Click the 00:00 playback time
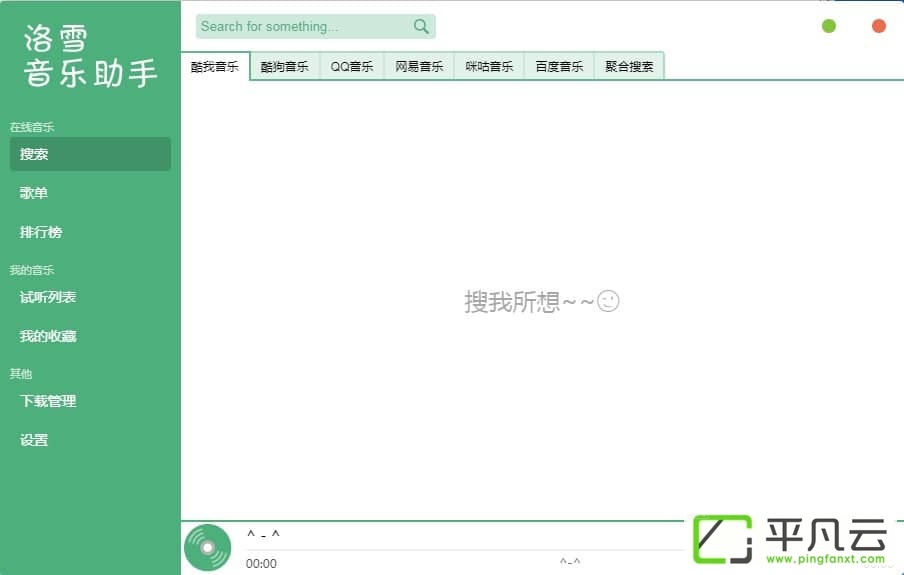The width and height of the screenshot is (904, 575). (261, 563)
